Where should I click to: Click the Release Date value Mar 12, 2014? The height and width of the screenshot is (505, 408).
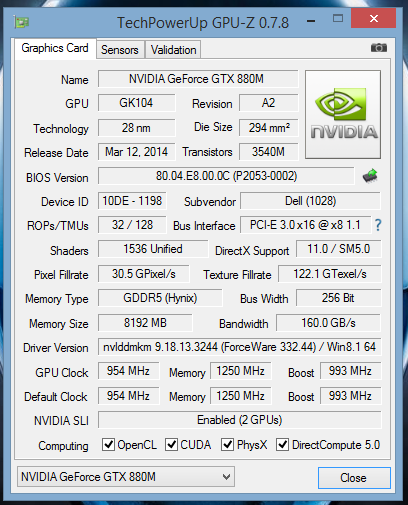[136, 152]
